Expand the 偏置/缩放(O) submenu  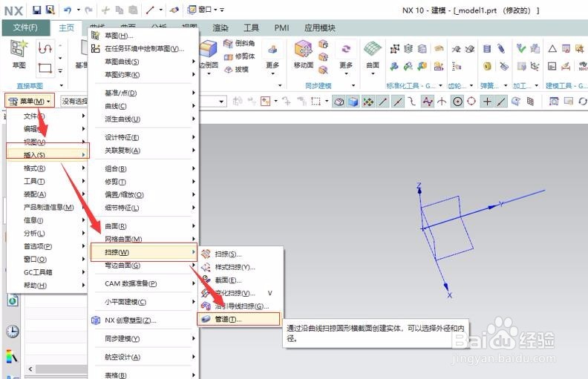[143, 195]
